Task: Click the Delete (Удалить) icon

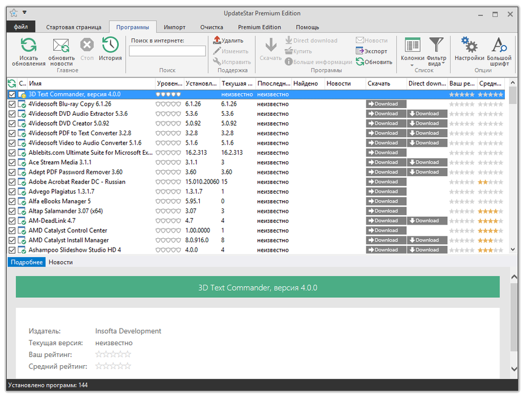Action: pos(217,41)
